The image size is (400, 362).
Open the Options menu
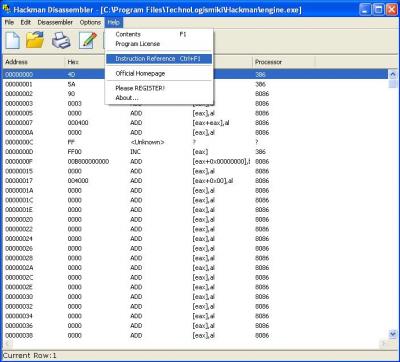click(90, 22)
